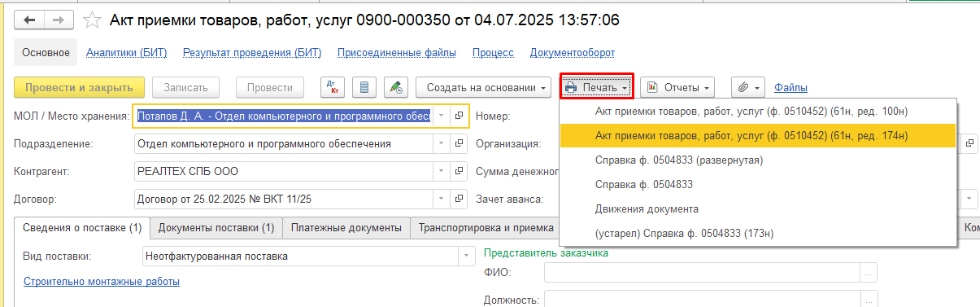This screenshot has width=980, height=307.
Task: Click Провести и закрыть button
Action: (80, 87)
